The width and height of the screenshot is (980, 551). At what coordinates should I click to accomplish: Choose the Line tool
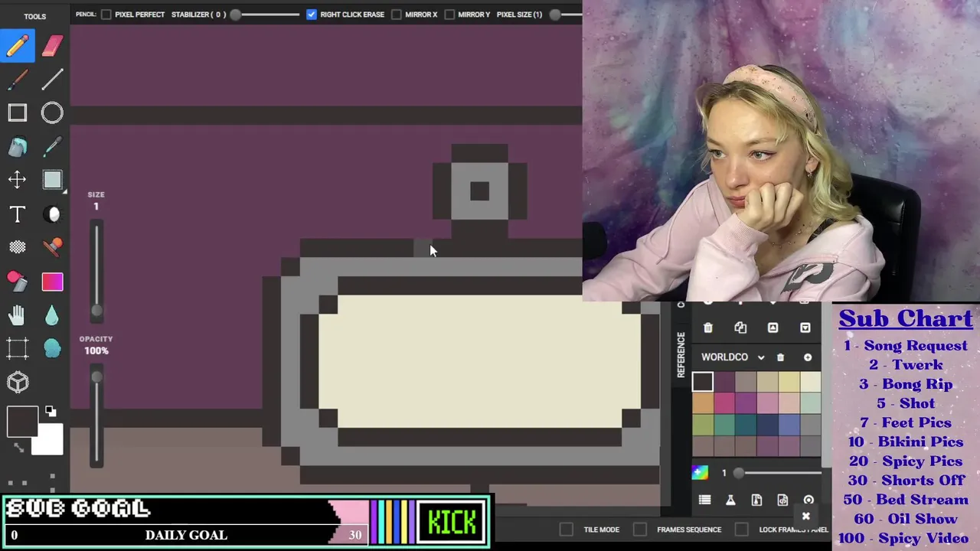[x=52, y=79]
